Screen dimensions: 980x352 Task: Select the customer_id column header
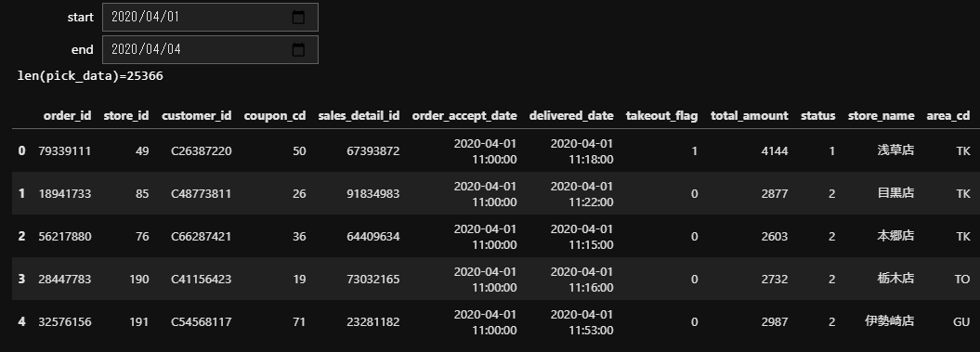[x=196, y=116]
